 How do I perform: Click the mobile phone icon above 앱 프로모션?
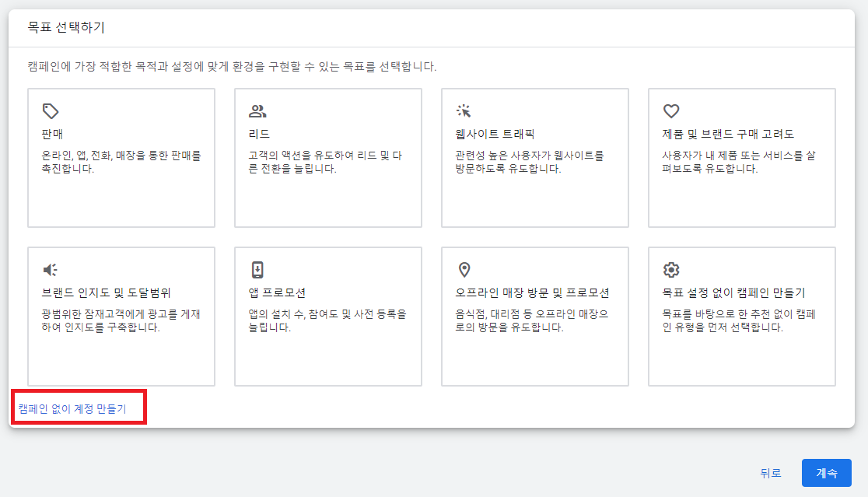258,269
